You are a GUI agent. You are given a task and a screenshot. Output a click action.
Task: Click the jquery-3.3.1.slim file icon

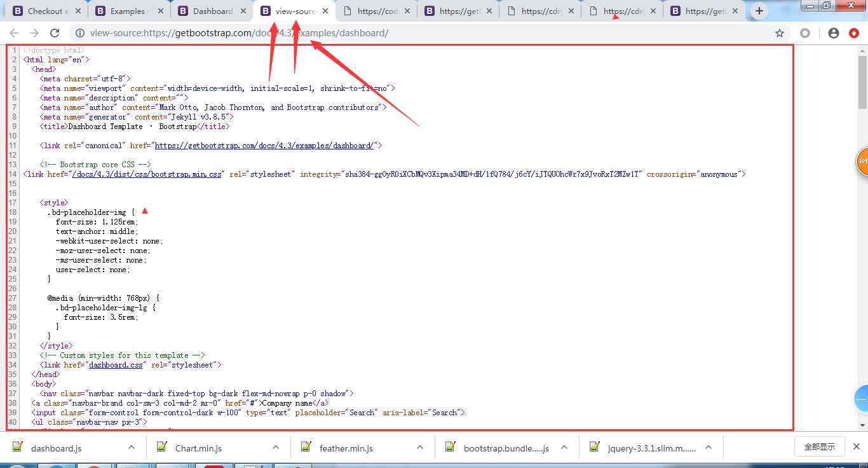point(595,447)
